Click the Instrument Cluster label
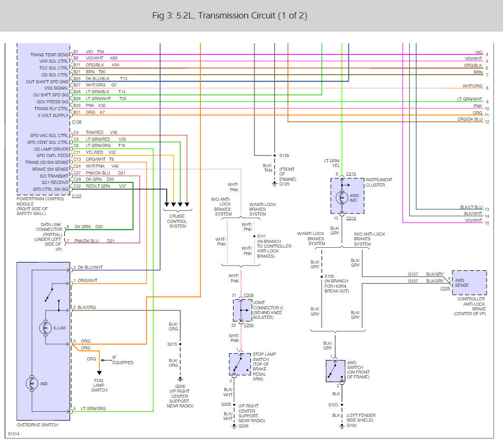The height and width of the screenshot is (448, 503). click(379, 182)
